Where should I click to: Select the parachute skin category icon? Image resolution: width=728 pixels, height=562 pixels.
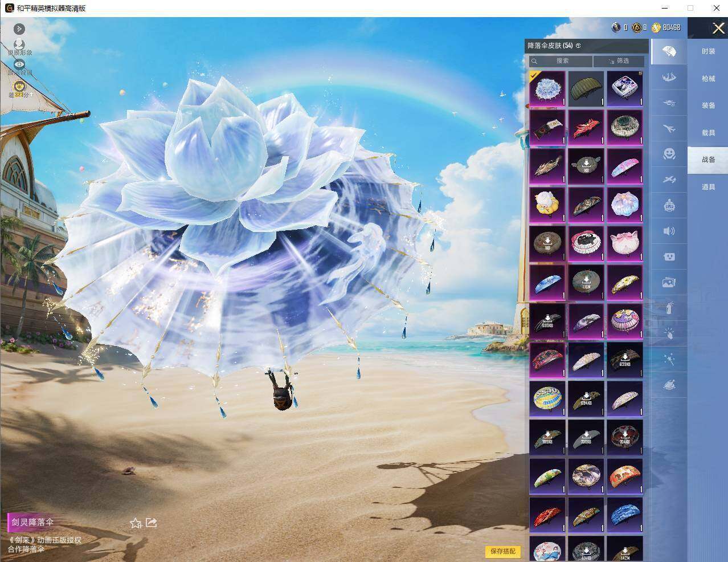coord(669,52)
